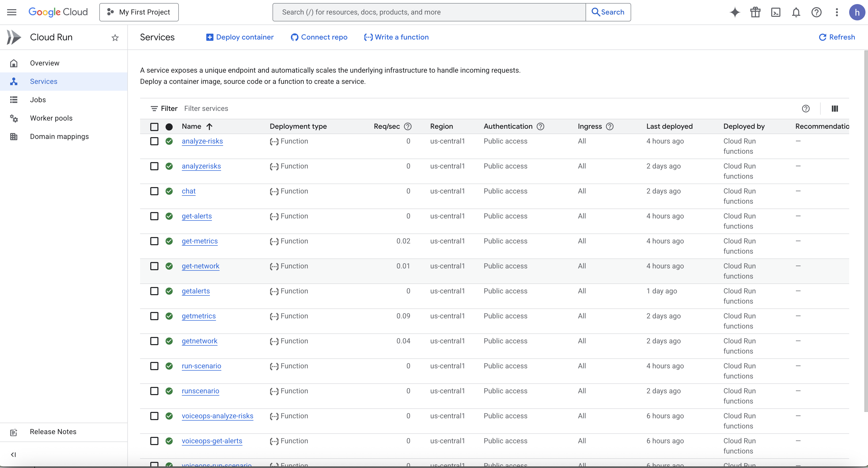Activate Cloud Shell terminal icon
This screenshot has height=468, width=868.
(x=775, y=12)
